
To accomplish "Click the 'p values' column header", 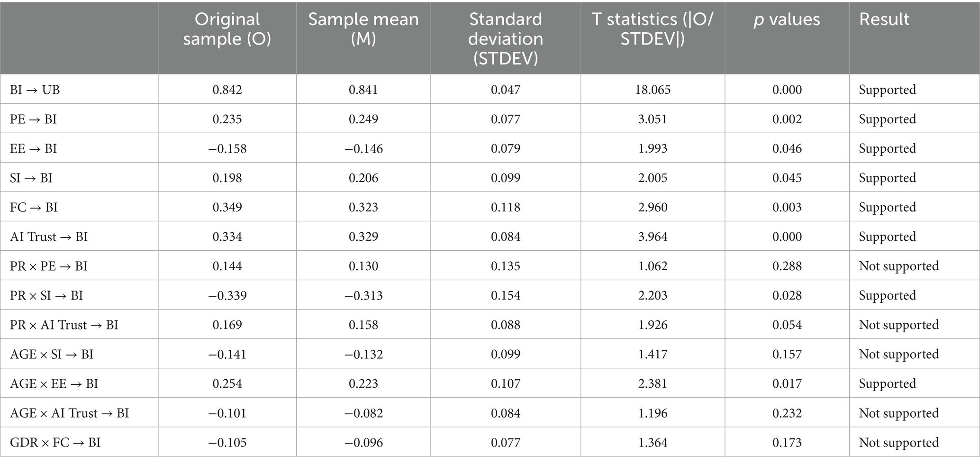I will click(x=787, y=19).
